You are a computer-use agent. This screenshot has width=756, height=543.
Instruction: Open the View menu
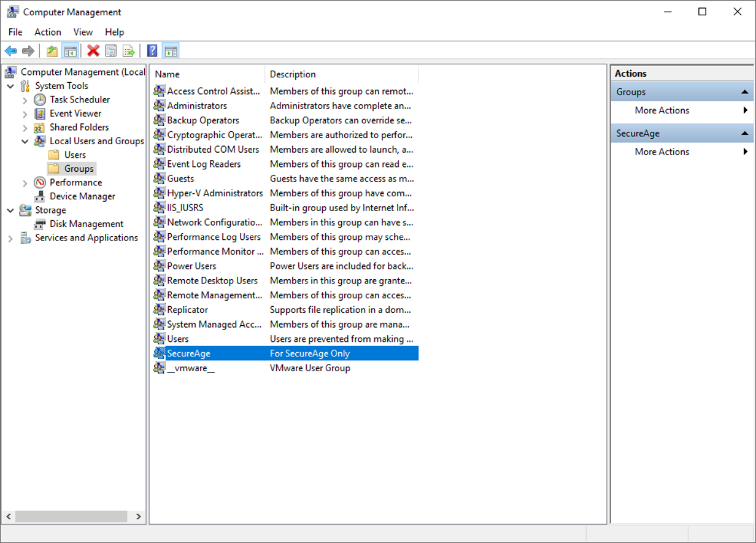[x=83, y=32]
